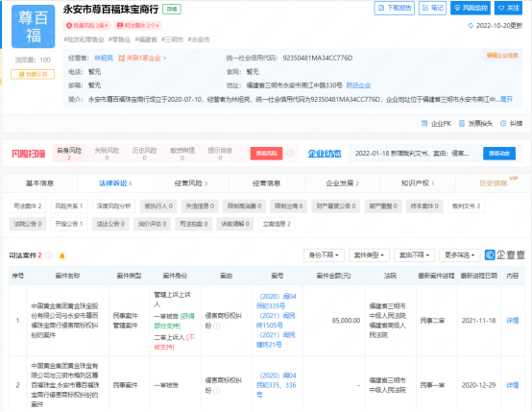Open the 身份不限 identity dropdown

pos(324,255)
